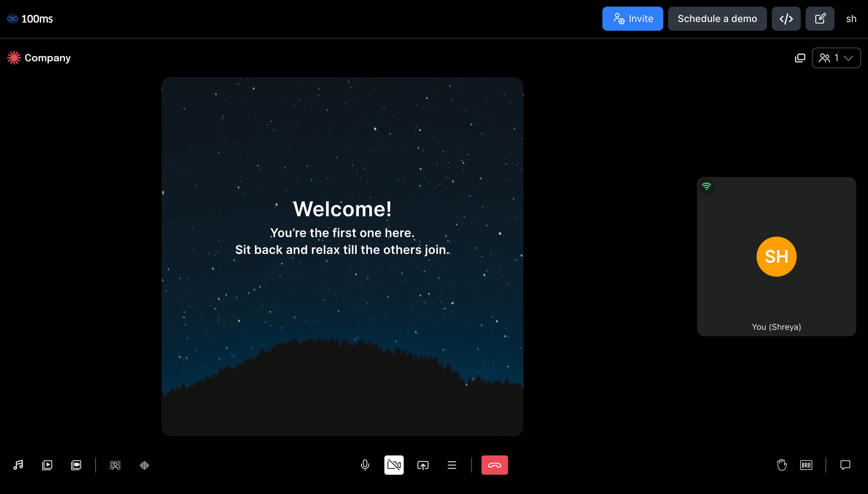Click the You (Shreya) name label
This screenshot has width=868, height=494.
(776, 327)
